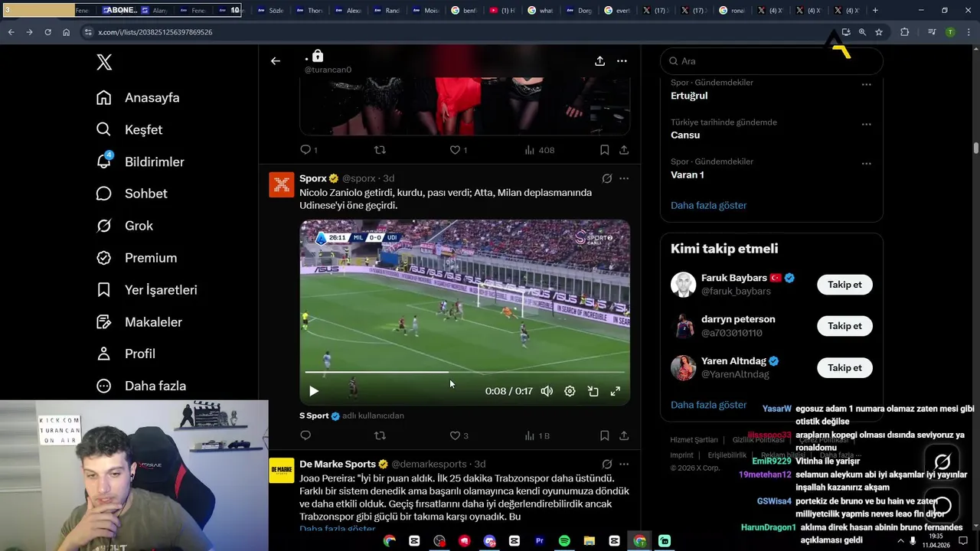This screenshot has width=980, height=551.
Task: Open Sohbet messages
Action: click(132, 194)
